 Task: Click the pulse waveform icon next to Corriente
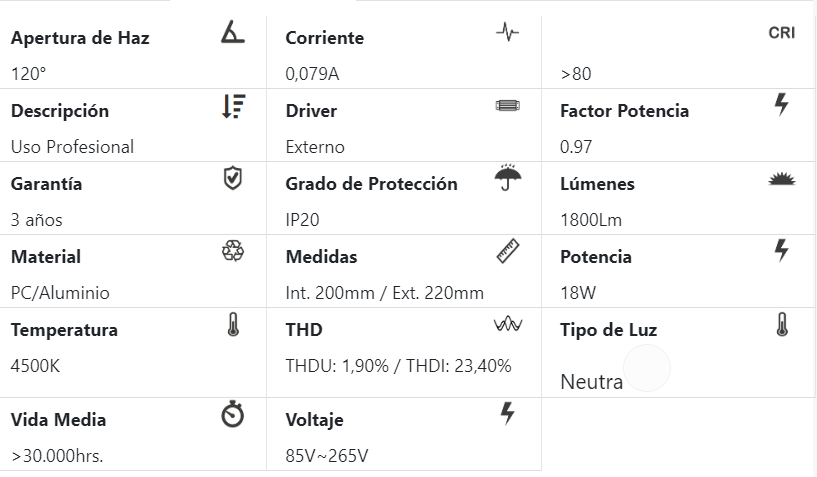coord(507,33)
